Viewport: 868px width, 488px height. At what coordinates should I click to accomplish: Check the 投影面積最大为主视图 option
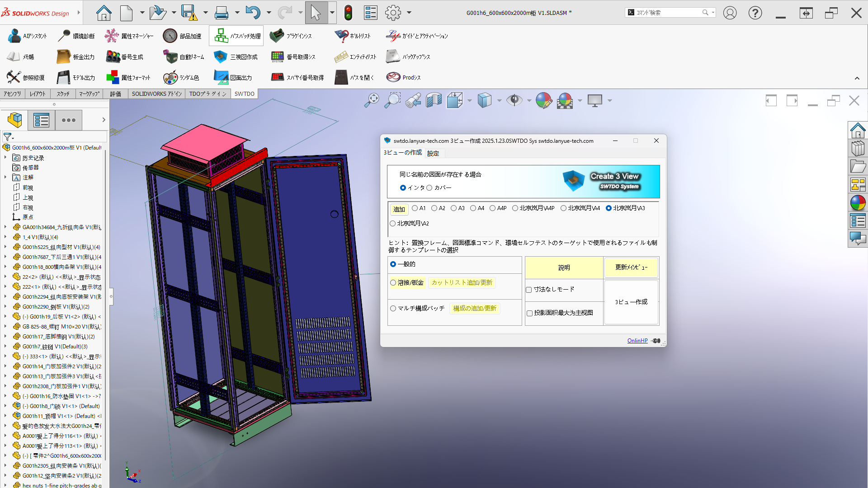529,313
